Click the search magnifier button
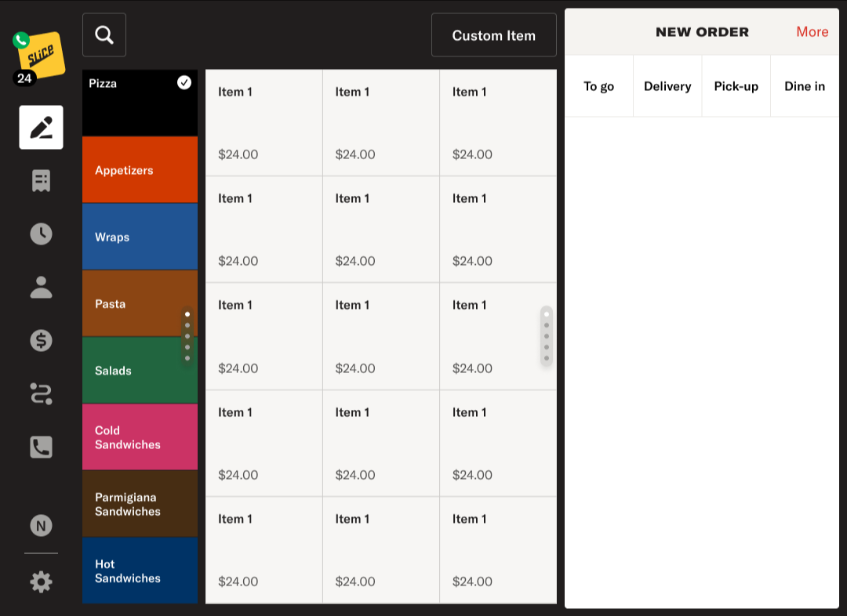Image resolution: width=847 pixels, height=616 pixels. tap(104, 35)
